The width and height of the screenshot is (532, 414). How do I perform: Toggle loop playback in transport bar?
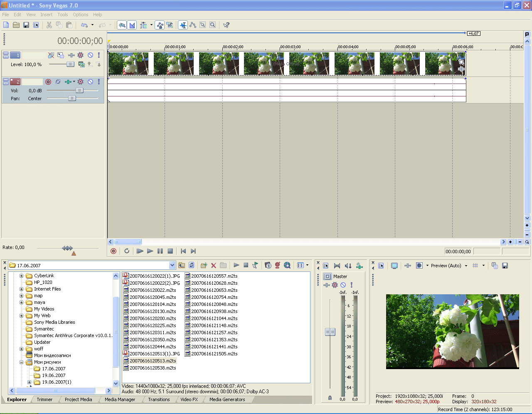click(x=127, y=251)
